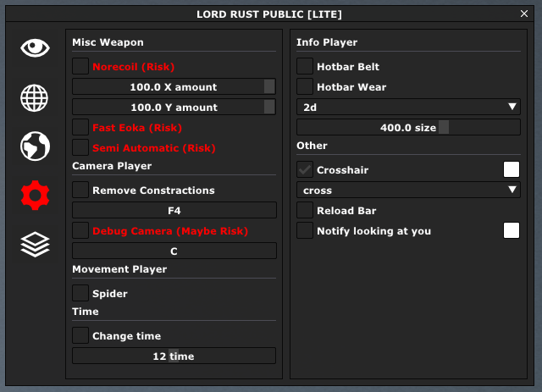The width and height of the screenshot is (542, 392).
Task: Click the 12 time slider
Action: (174, 356)
